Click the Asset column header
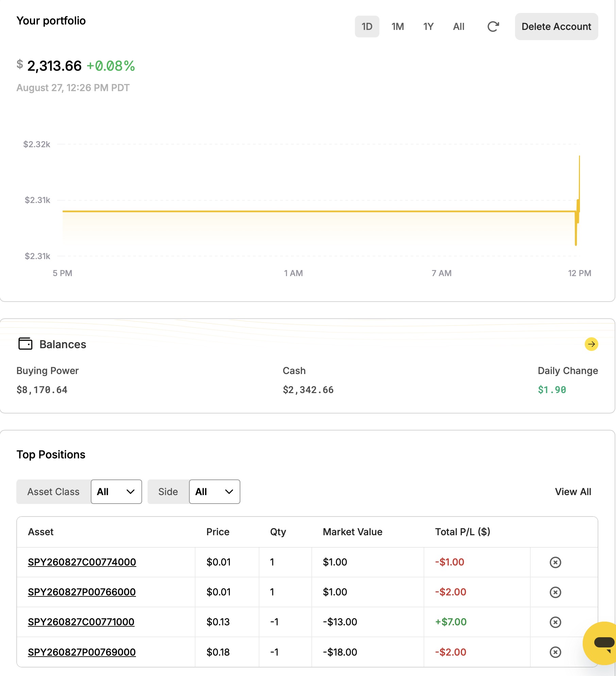The height and width of the screenshot is (676, 616). coord(41,532)
